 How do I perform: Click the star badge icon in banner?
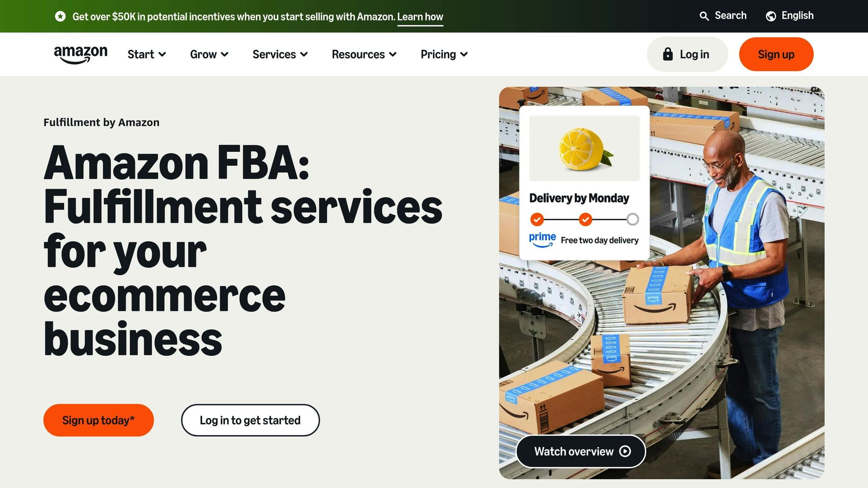tap(61, 17)
